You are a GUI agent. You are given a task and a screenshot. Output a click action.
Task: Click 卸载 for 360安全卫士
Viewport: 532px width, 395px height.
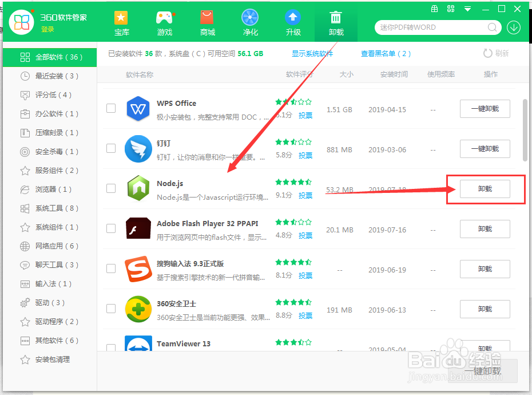click(485, 309)
